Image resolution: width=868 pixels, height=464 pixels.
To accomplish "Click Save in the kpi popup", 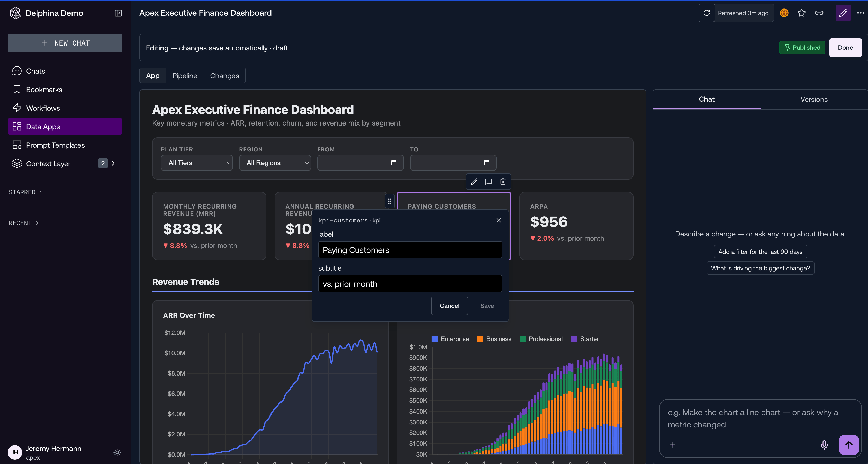I will click(487, 306).
